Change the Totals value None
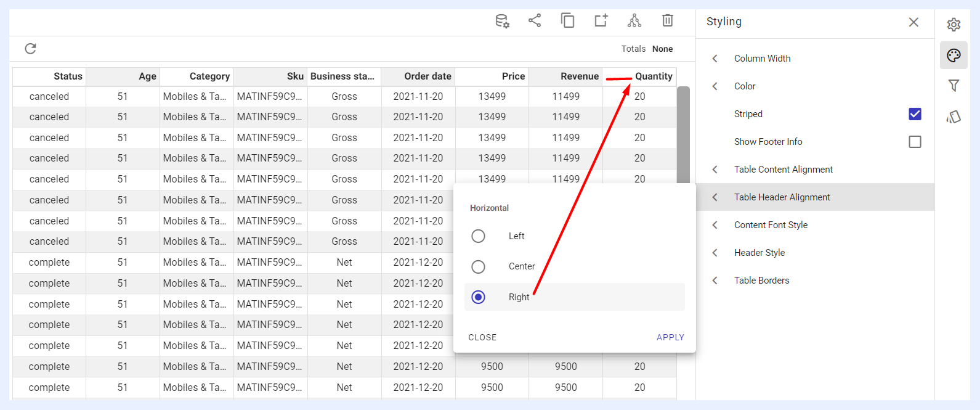Screen dimensions: 980x410 tap(663, 49)
